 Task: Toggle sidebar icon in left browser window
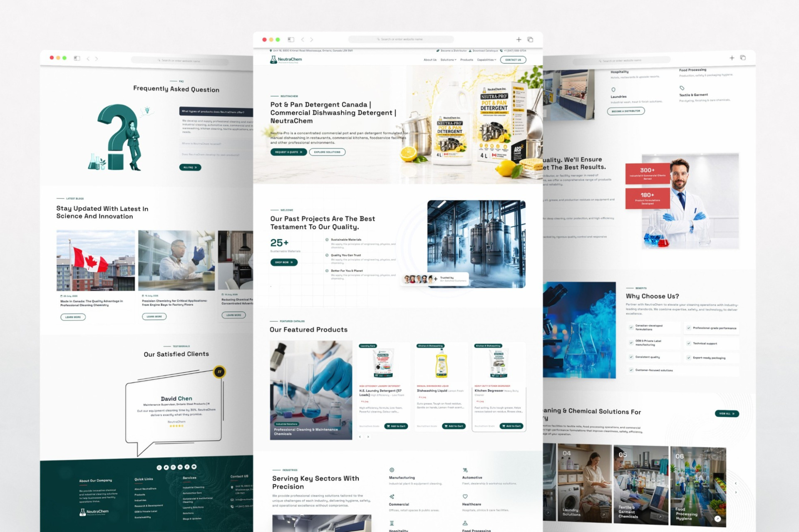click(x=77, y=58)
